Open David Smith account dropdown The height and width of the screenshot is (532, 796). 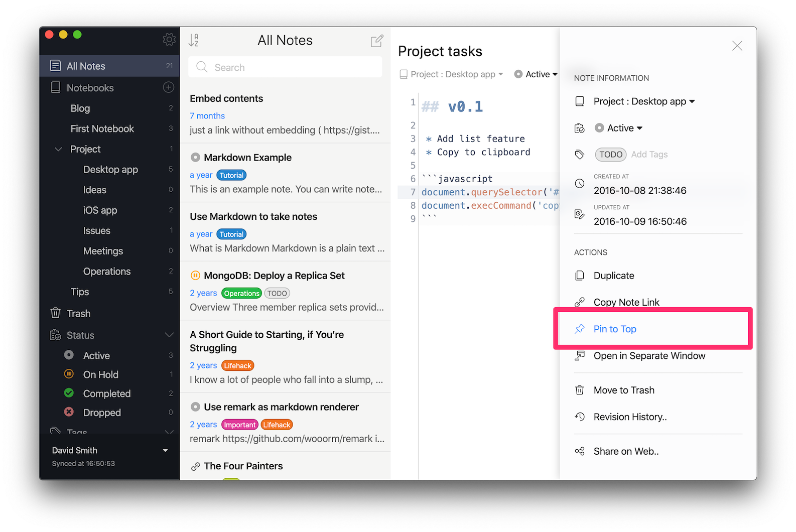coord(165,451)
